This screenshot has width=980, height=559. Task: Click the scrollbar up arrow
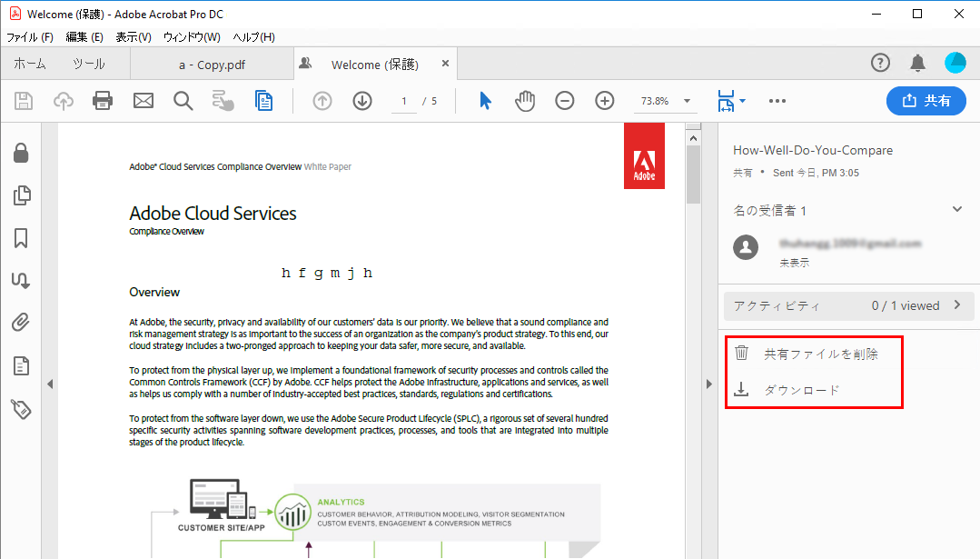[x=693, y=138]
